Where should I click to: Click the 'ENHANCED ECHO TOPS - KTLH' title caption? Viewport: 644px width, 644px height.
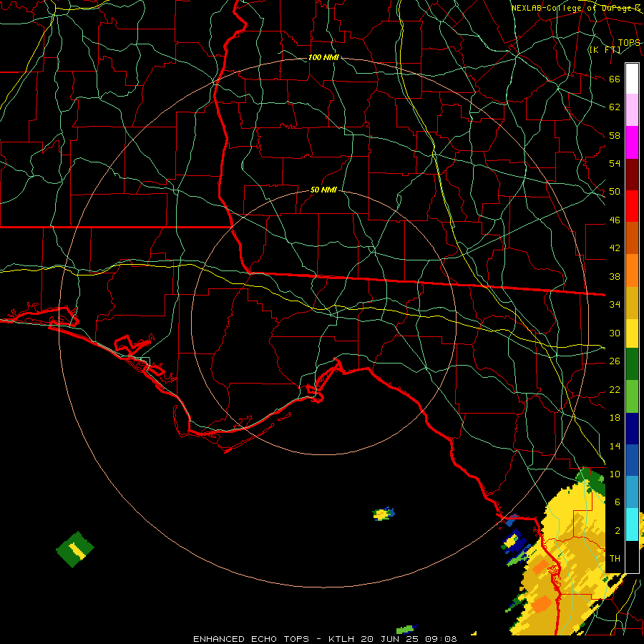point(273,639)
